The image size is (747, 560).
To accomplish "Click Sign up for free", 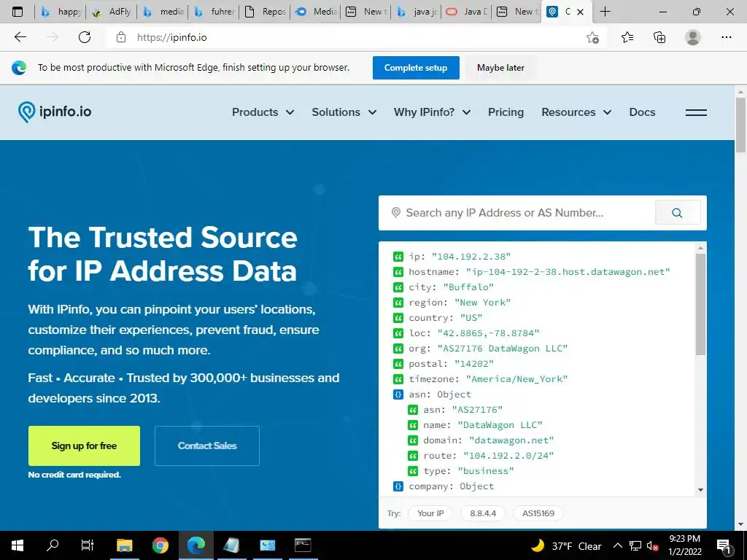I will point(84,446).
